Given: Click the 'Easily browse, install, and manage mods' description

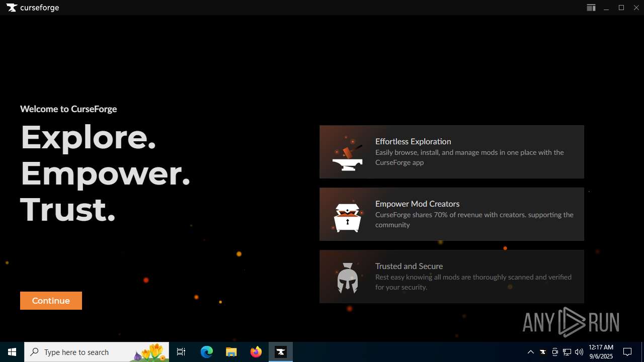Looking at the screenshot, I should [469, 157].
